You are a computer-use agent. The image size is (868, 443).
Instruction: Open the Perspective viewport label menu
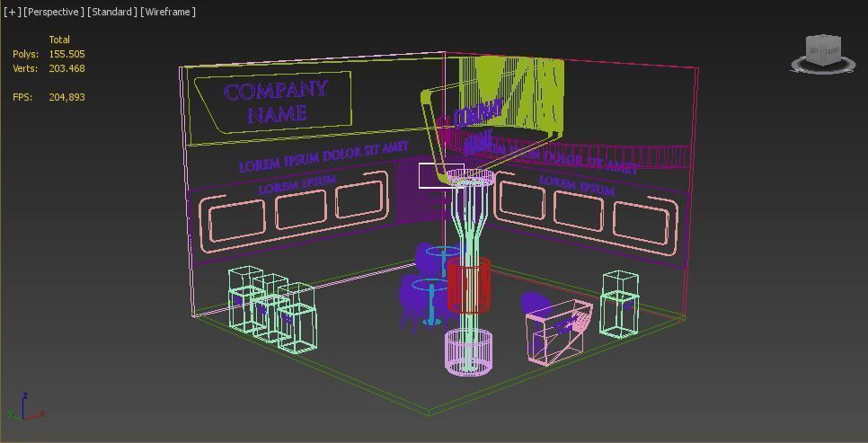(x=54, y=12)
